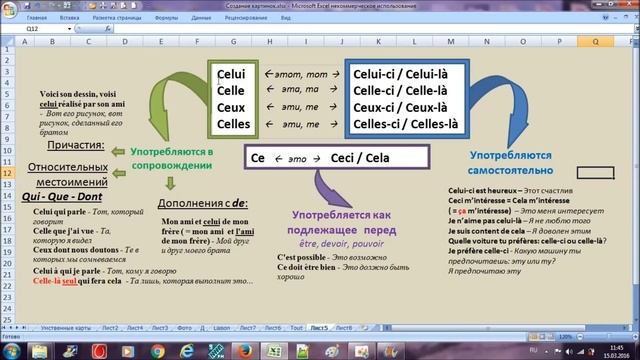Open the round Office button menu
This screenshot has height=360, width=640.
click(x=8, y=9)
